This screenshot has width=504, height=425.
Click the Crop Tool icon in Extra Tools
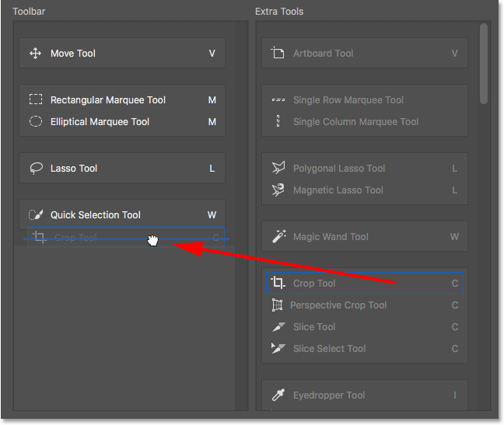click(x=278, y=283)
